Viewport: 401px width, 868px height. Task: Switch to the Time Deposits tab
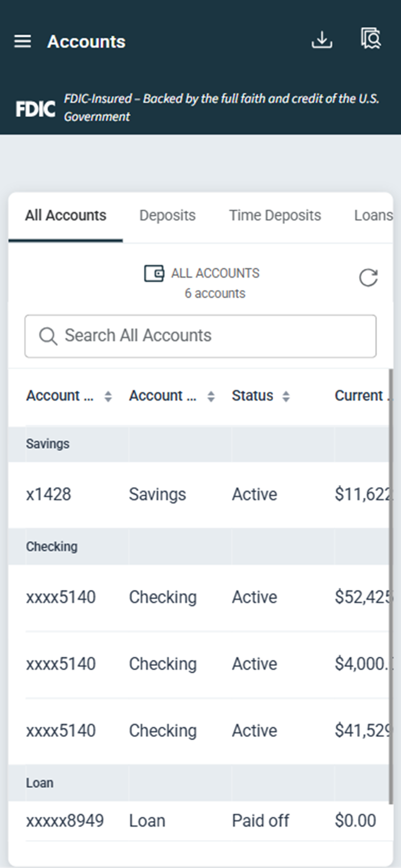[x=275, y=216]
